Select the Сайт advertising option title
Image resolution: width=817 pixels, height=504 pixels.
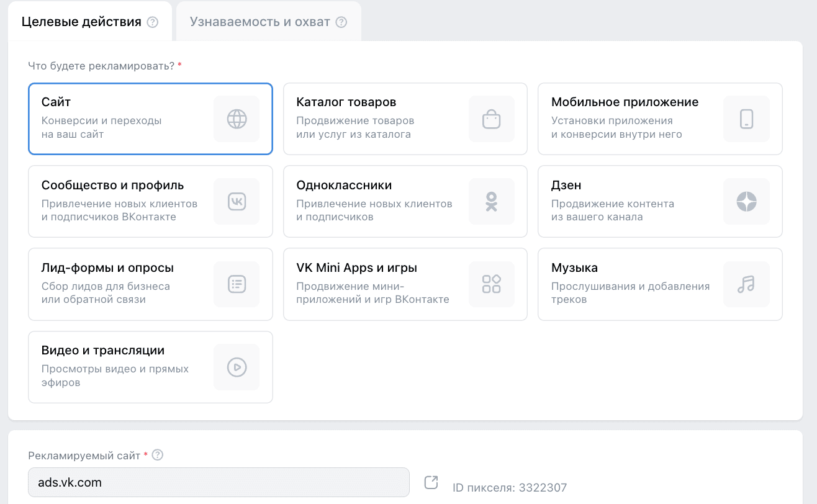pos(56,102)
